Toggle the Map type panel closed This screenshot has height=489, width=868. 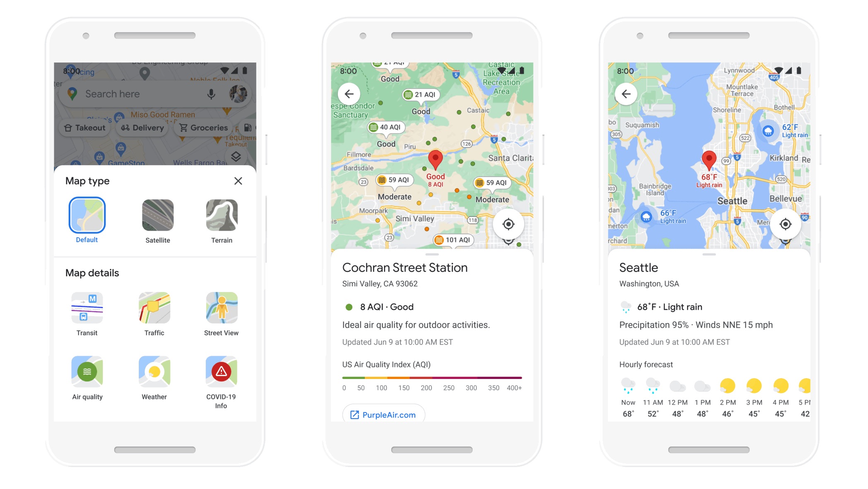[238, 180]
